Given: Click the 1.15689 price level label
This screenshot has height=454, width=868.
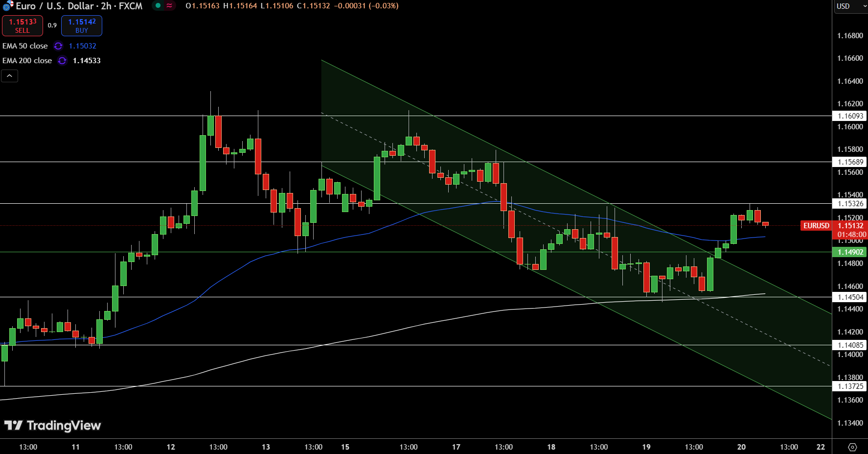Looking at the screenshot, I should click(849, 162).
